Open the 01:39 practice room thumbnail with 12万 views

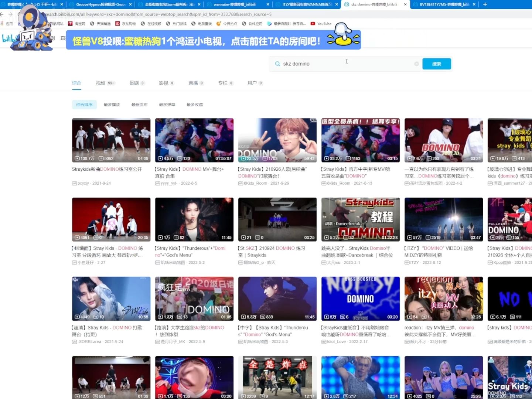[x=111, y=378]
